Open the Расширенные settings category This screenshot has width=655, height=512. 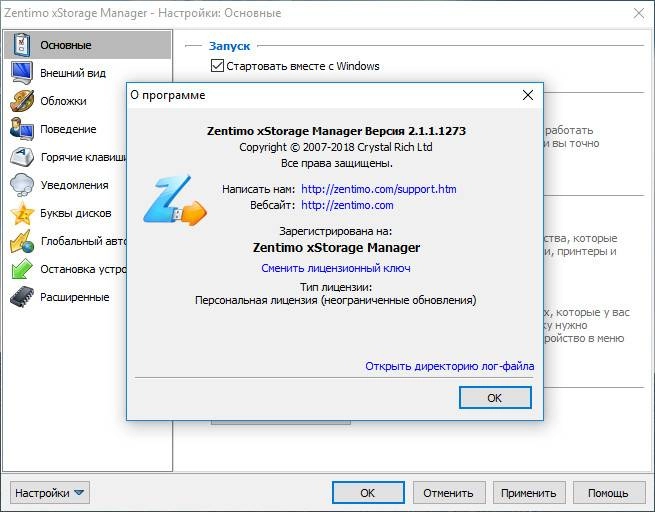(x=75, y=297)
